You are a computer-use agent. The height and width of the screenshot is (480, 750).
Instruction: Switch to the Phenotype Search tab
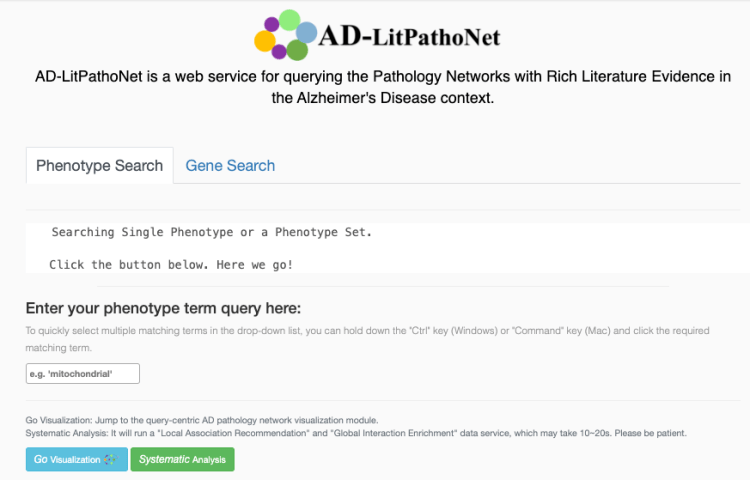tap(99, 166)
